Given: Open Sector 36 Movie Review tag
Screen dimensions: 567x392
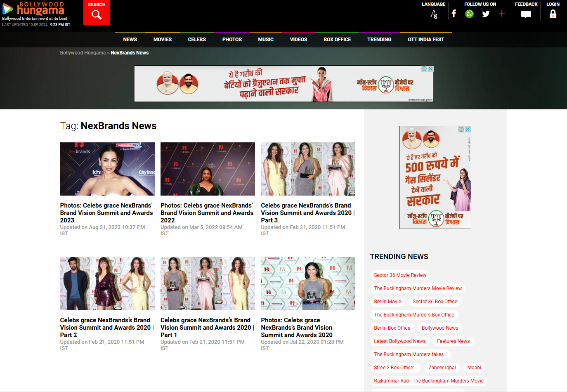Looking at the screenshot, I should coord(400,275).
